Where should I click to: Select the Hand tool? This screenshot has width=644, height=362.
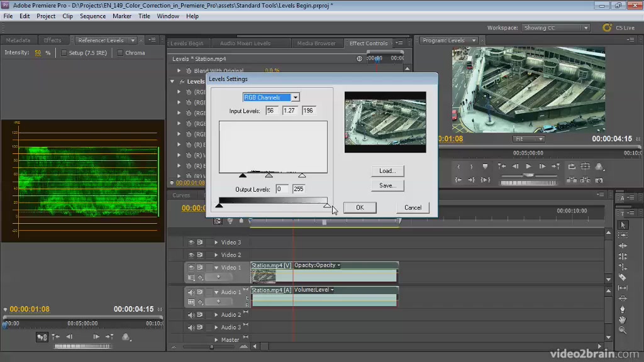(623, 319)
